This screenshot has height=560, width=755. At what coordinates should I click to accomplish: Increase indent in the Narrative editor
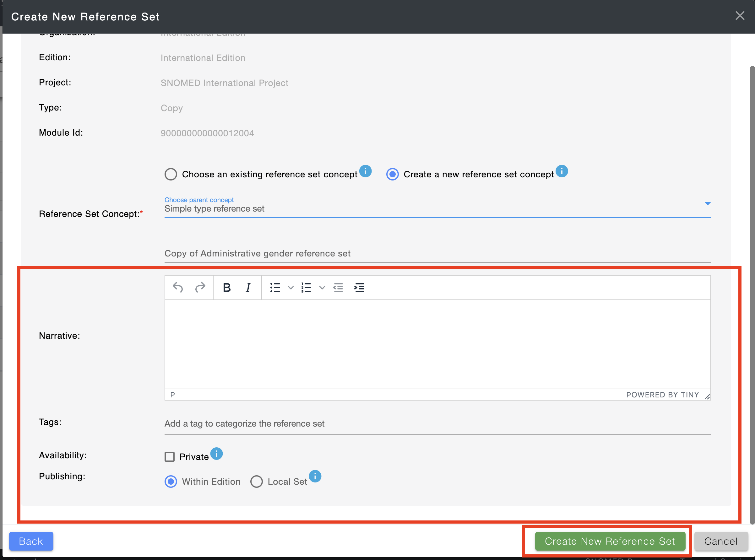click(359, 288)
